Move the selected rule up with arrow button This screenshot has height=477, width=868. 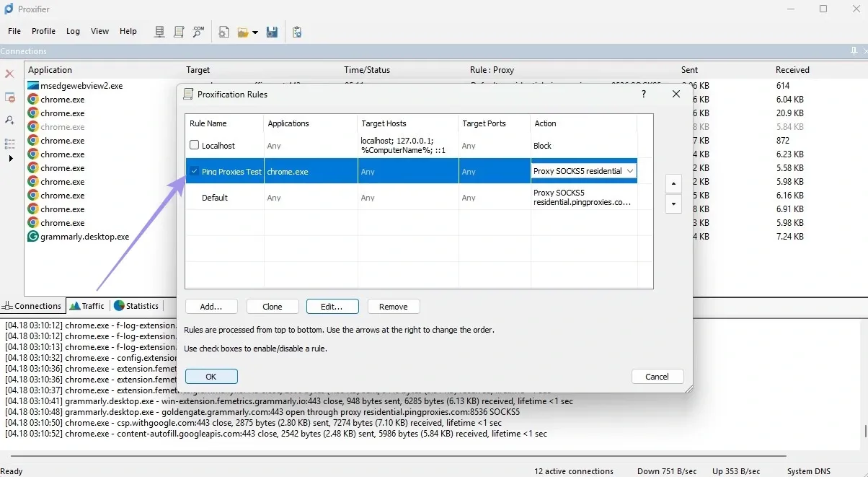(x=673, y=183)
